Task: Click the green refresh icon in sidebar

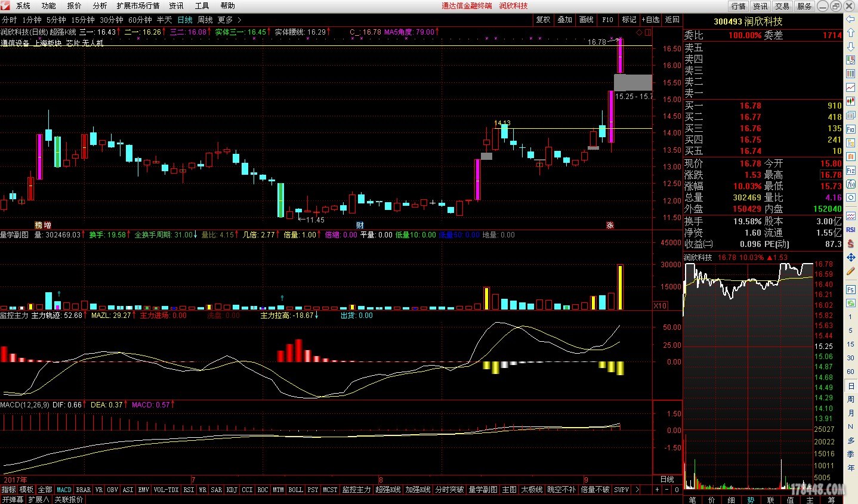Action: click(x=850, y=303)
